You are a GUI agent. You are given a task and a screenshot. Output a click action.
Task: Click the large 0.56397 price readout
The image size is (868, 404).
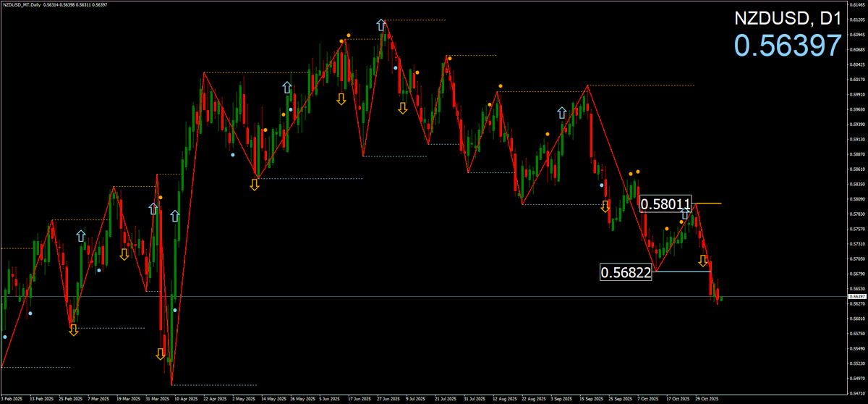pyautogui.click(x=788, y=46)
